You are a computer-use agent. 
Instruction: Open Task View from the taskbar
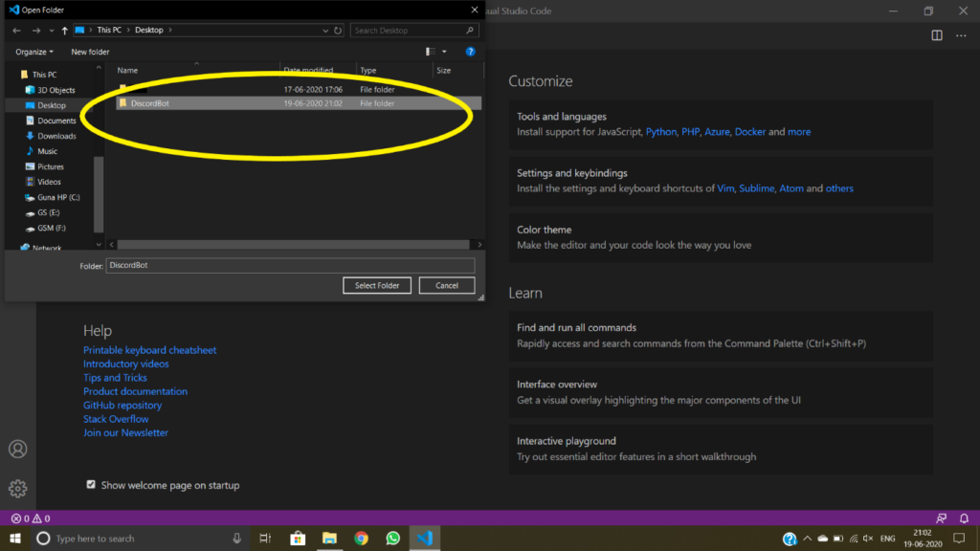[265, 539]
